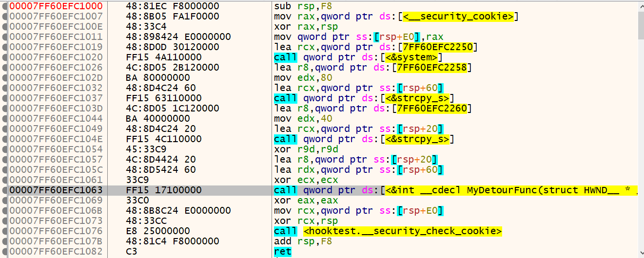This screenshot has height=258, width=644.
Task: Click the scrollbar up arrow
Action: coord(640,5)
